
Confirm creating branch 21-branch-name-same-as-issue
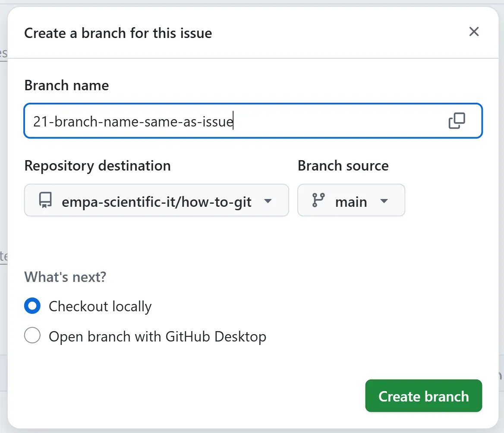point(423,396)
